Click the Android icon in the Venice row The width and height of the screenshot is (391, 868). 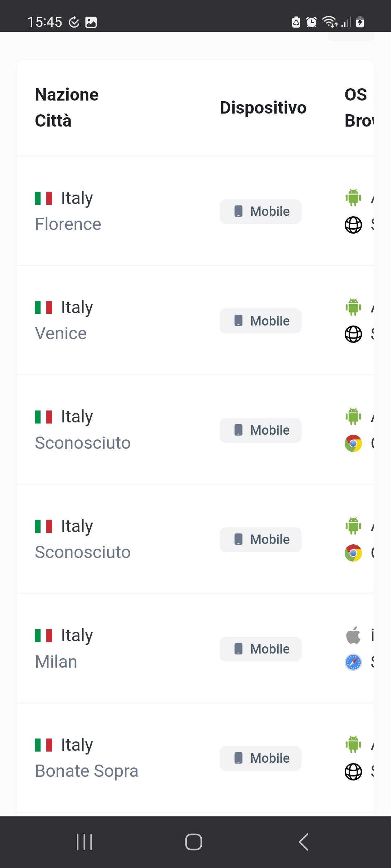353,307
